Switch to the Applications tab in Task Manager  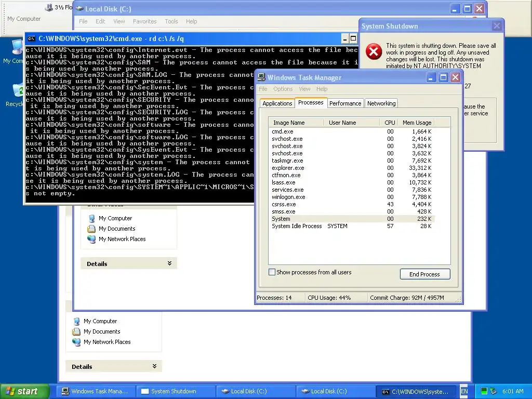[x=277, y=103]
